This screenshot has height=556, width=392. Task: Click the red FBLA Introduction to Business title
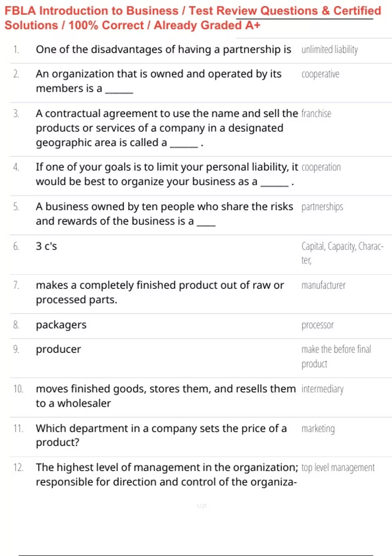[193, 18]
